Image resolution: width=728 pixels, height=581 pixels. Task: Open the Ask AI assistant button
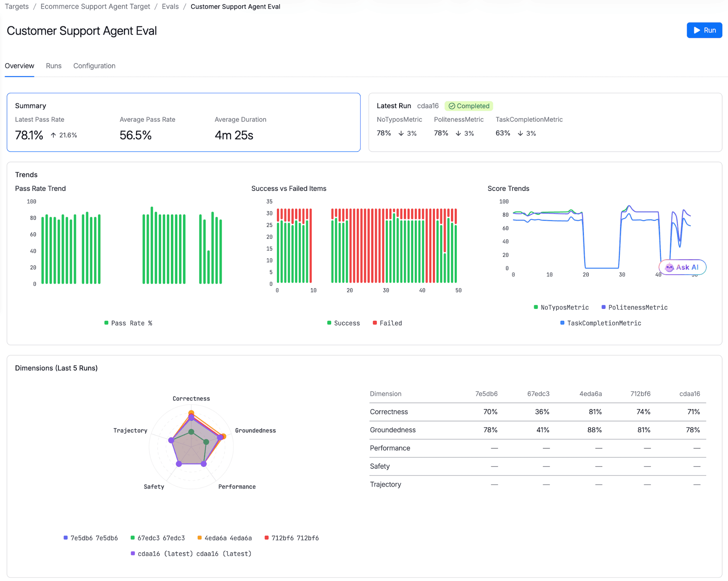[682, 267]
